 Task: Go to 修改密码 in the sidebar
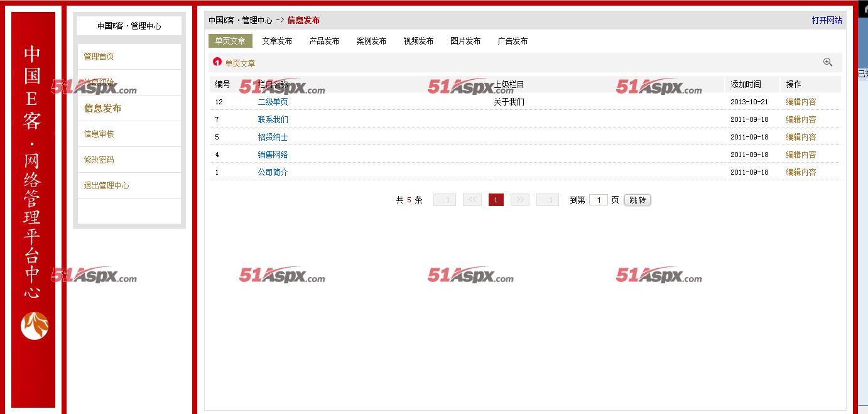(x=99, y=160)
